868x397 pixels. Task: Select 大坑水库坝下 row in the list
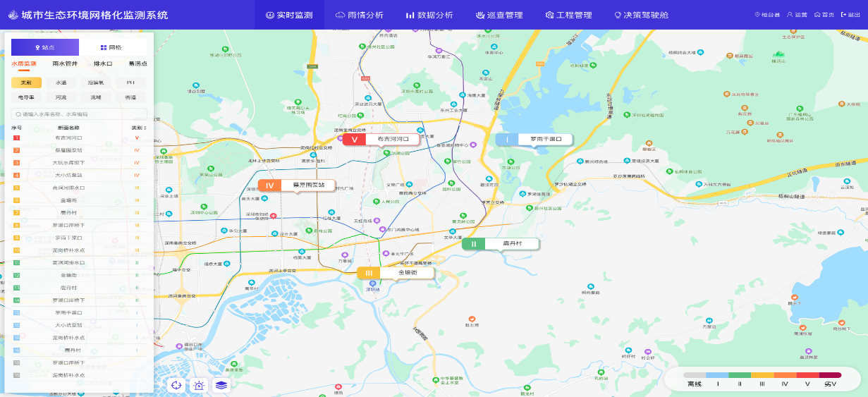(68, 163)
